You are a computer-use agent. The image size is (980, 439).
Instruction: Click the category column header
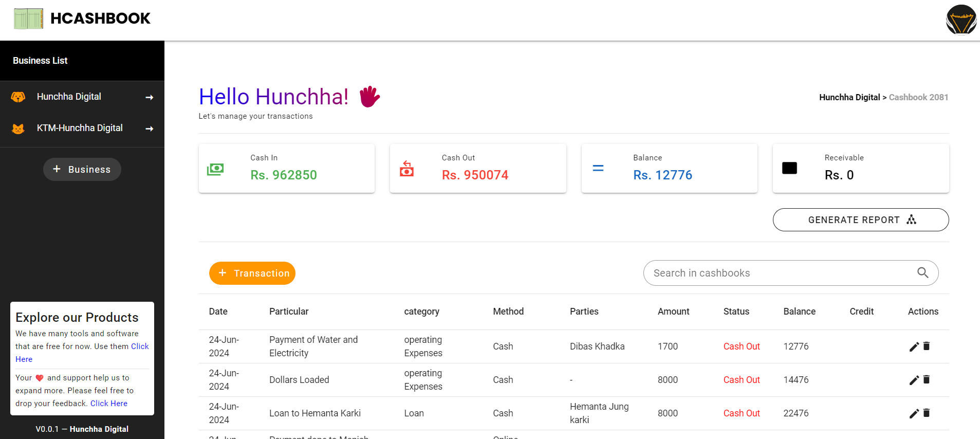[x=422, y=312]
